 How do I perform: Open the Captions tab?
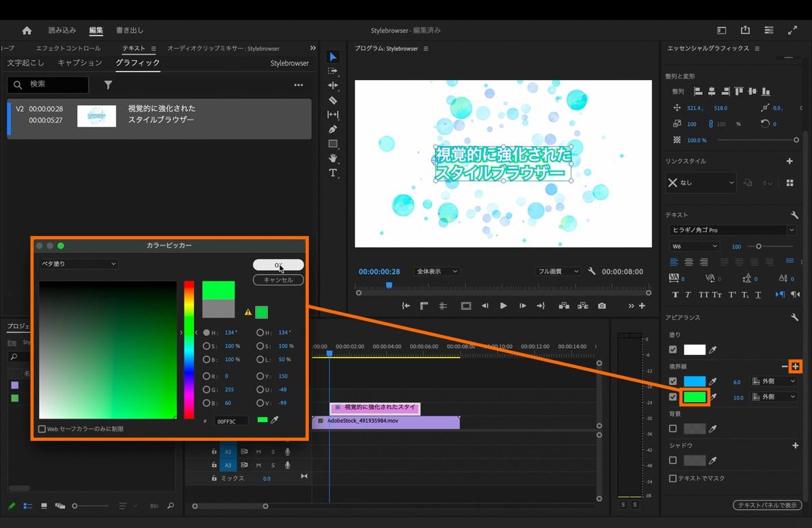[80, 63]
